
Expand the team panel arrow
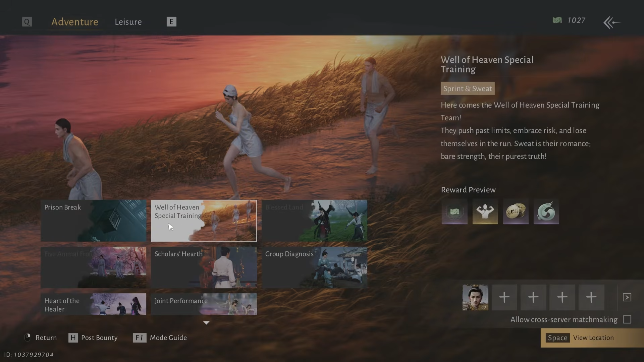[x=627, y=297]
